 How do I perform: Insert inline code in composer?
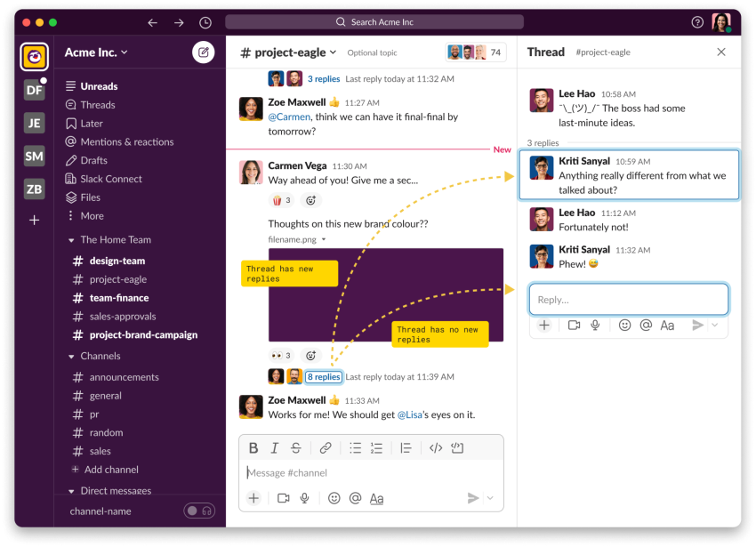tap(436, 448)
